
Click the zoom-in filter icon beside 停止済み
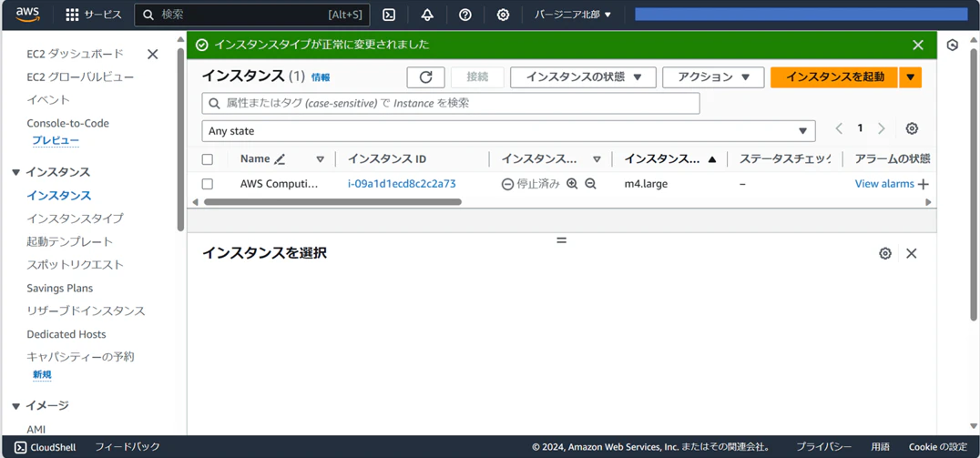[x=571, y=184]
